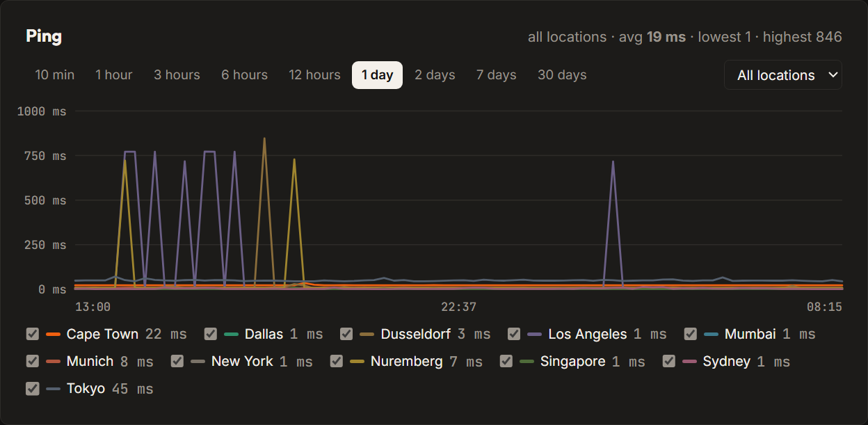Toggle the Dallas series checkbox
The width and height of the screenshot is (868, 425).
pos(210,334)
